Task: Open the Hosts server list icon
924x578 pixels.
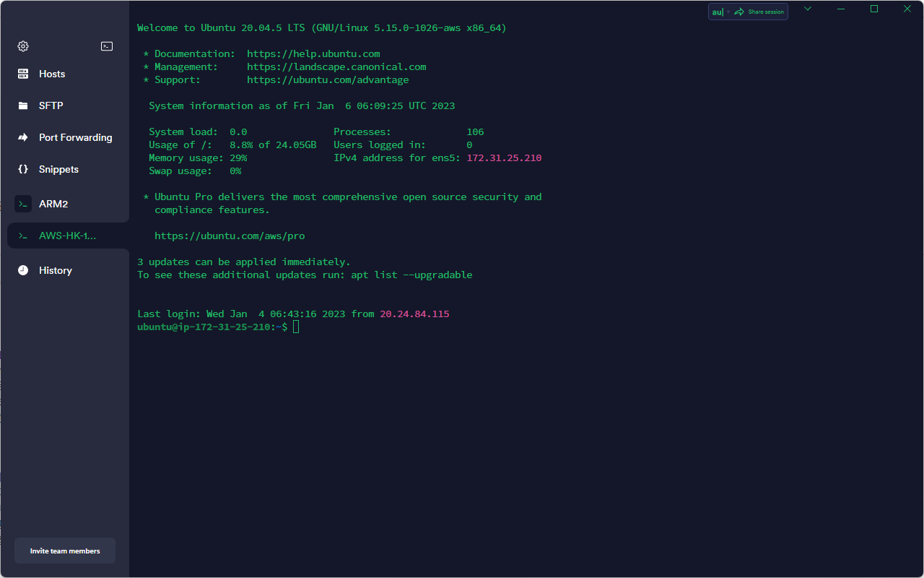Action: pyautogui.click(x=23, y=74)
